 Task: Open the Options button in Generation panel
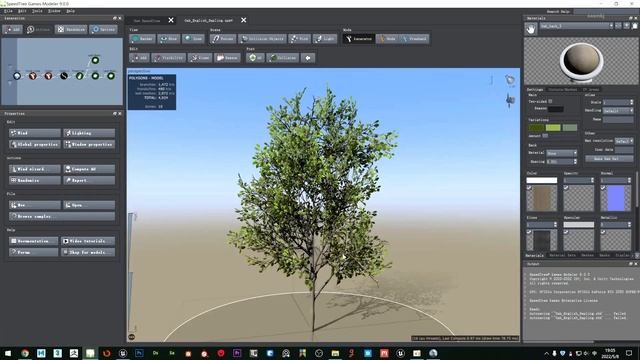point(104,29)
